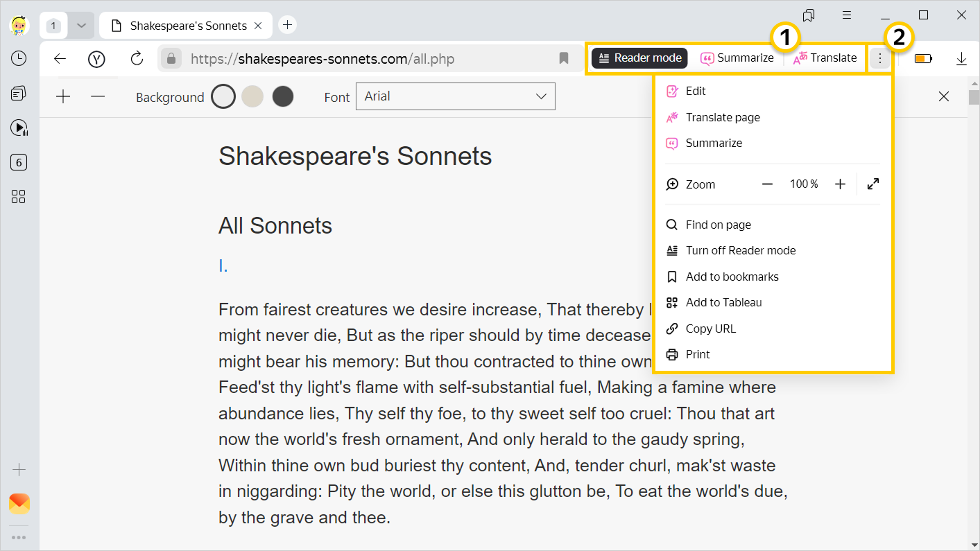Choose Find on page from menu
980x551 pixels.
[718, 225]
